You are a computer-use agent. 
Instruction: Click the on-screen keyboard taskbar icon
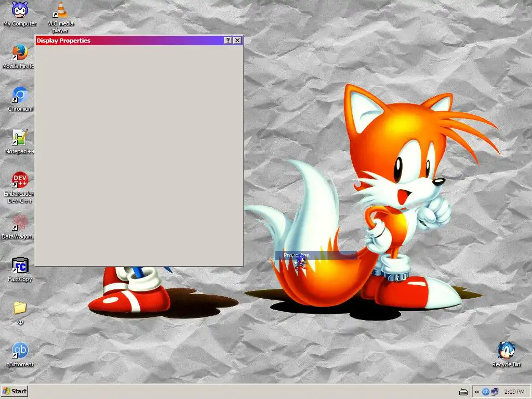pyautogui.click(x=463, y=392)
